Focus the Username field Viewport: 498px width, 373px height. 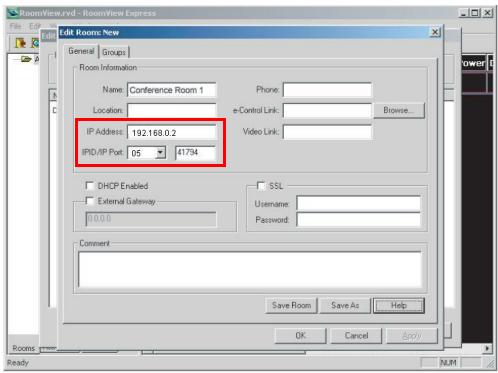pyautogui.click(x=358, y=203)
